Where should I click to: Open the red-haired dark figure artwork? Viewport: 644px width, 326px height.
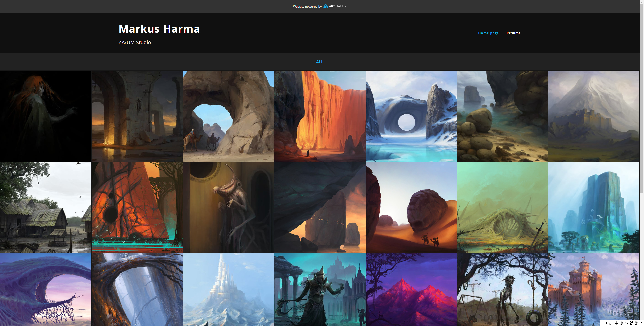click(x=46, y=116)
